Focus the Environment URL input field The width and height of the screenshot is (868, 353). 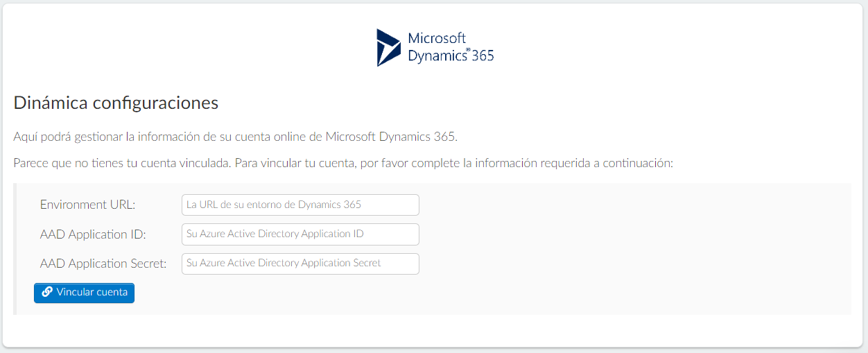pos(300,205)
